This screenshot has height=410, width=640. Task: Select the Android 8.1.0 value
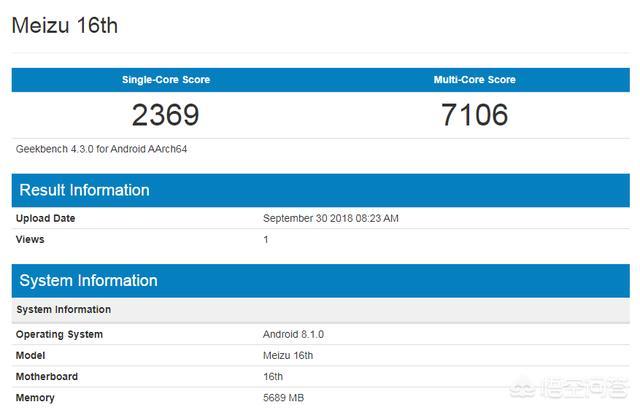coord(293,335)
